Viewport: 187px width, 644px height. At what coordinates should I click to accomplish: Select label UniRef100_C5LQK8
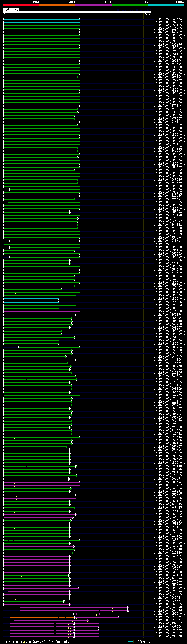tap(168, 347)
